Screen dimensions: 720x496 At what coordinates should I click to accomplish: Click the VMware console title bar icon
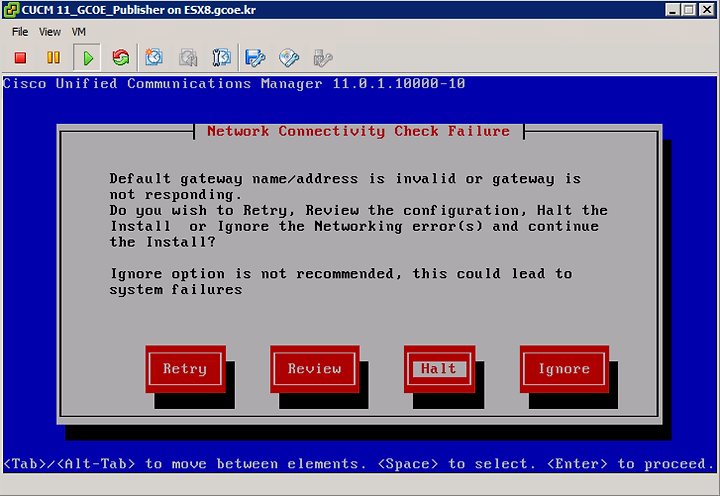(11, 10)
